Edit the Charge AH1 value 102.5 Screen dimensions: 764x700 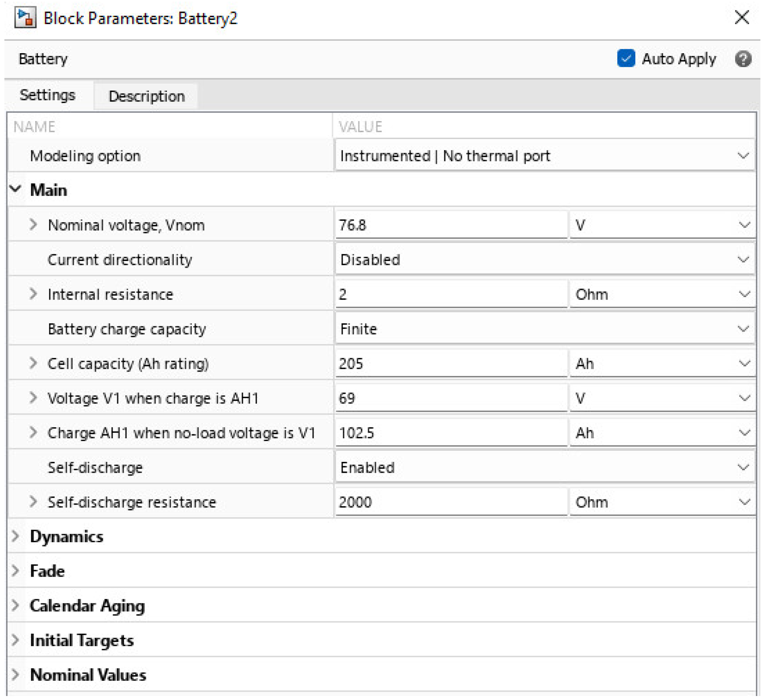tap(451, 433)
